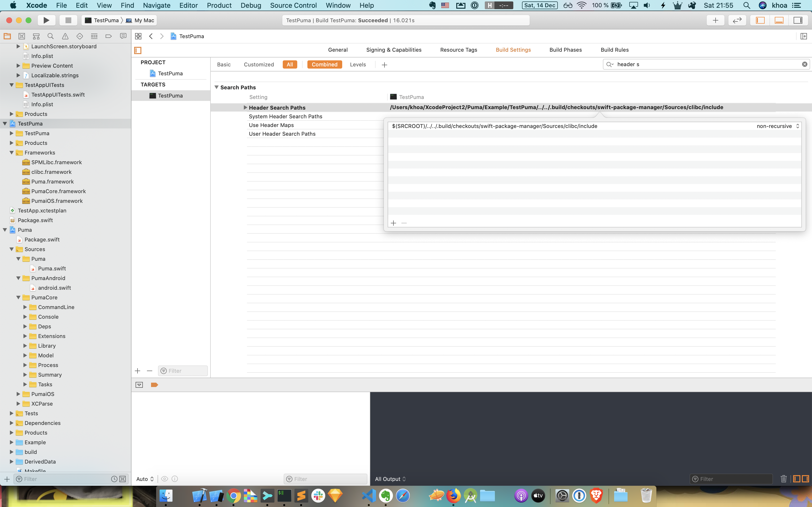Expand the Header Search Paths row
The height and width of the screenshot is (507, 812).
point(245,107)
